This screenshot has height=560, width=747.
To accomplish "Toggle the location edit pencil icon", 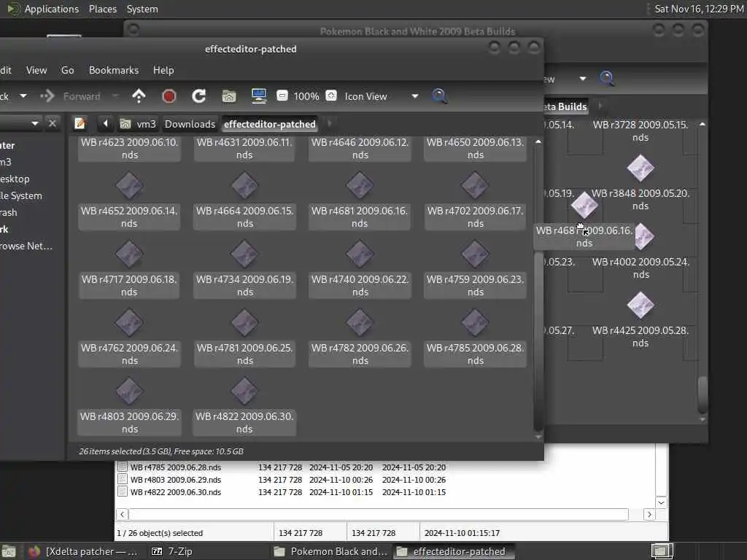I will (80, 124).
